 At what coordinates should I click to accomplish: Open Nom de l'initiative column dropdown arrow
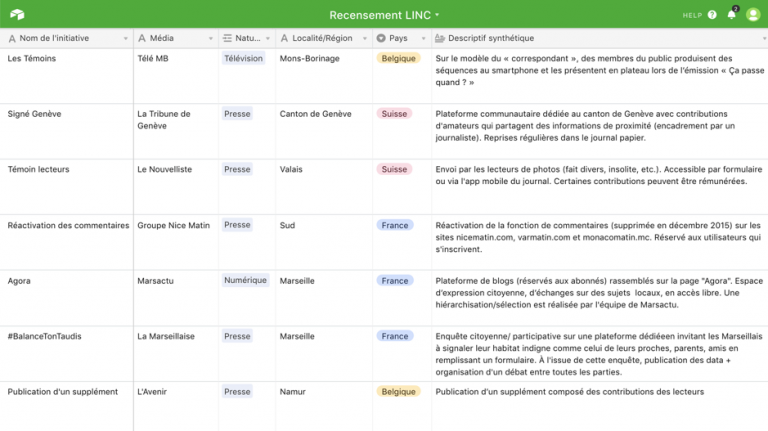point(125,39)
